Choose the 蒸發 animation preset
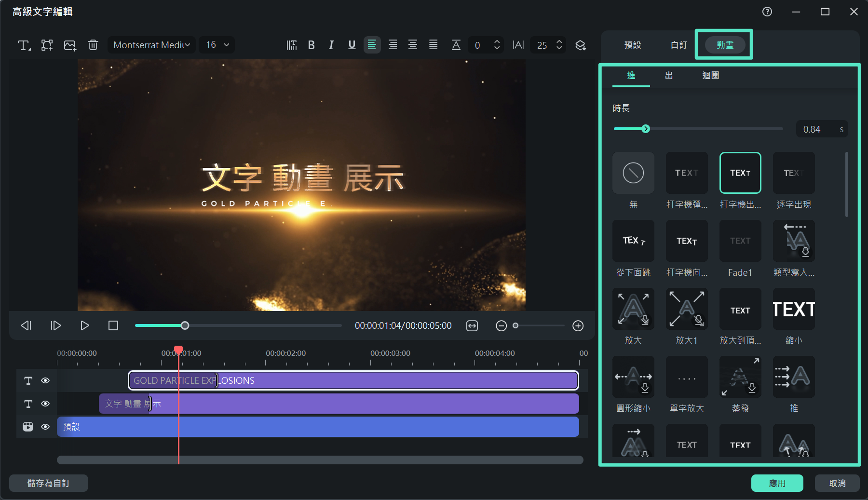 click(740, 377)
